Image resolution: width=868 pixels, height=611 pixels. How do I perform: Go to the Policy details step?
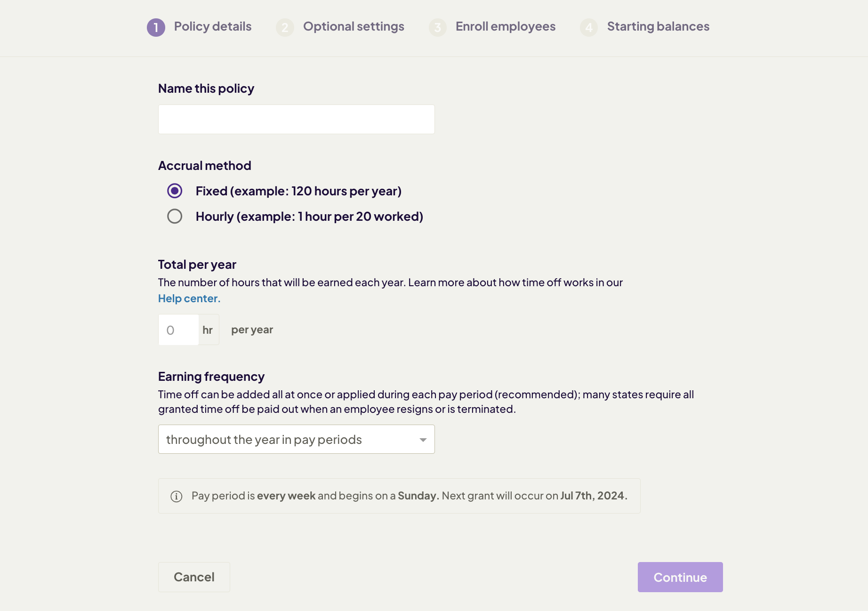(x=213, y=26)
